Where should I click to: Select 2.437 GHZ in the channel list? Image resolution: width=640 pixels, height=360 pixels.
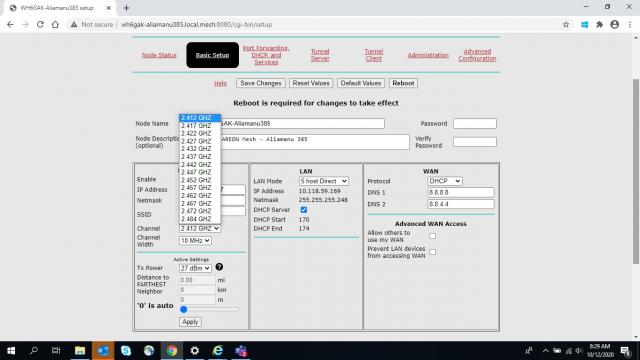[200, 157]
